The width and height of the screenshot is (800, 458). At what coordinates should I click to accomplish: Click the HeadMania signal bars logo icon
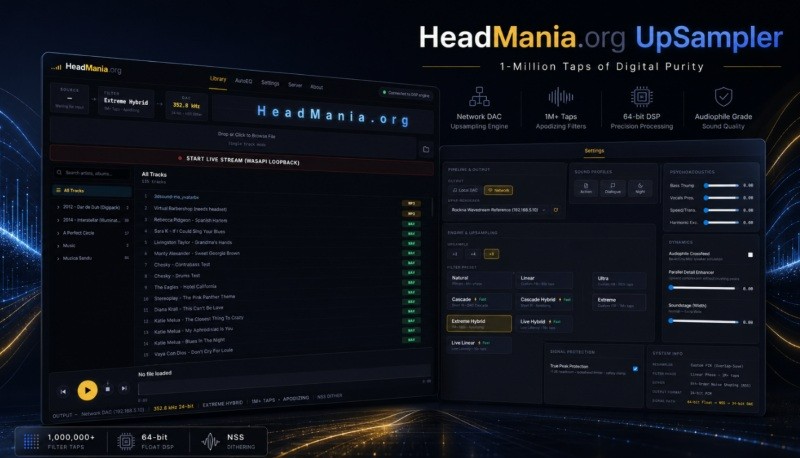click(57, 67)
